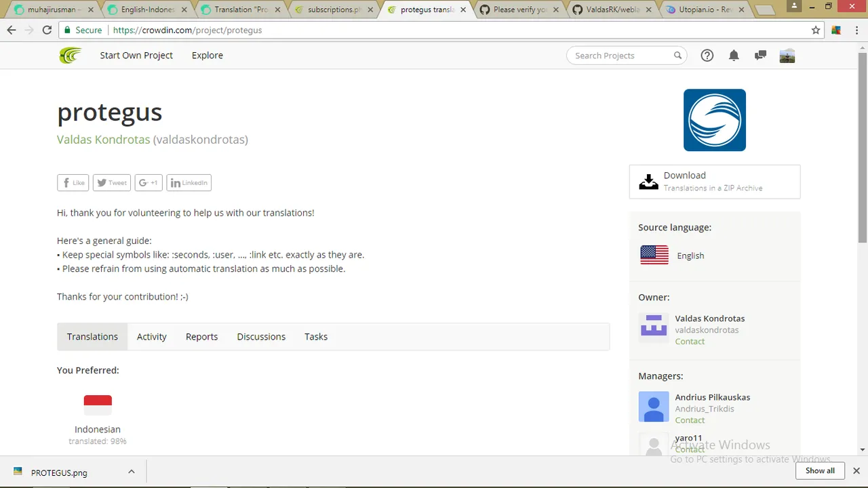Image resolution: width=868 pixels, height=488 pixels.
Task: Click Andrius Pilkauskas manager name
Action: (x=713, y=397)
